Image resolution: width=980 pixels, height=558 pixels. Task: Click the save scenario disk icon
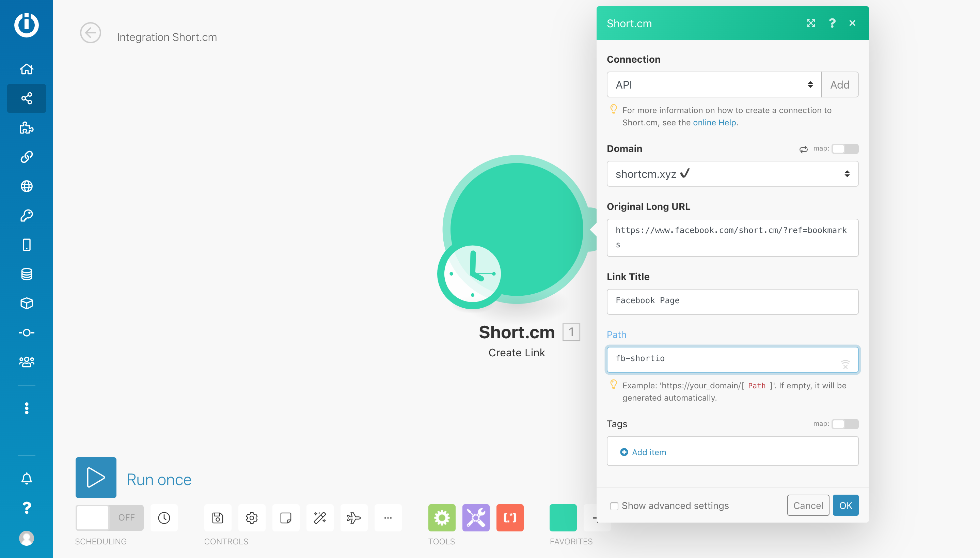click(x=218, y=518)
